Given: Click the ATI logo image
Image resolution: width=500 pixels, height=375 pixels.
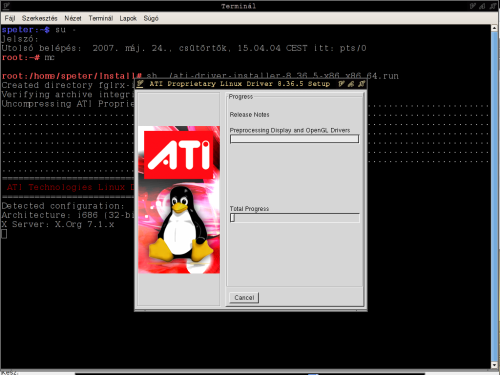Looking at the screenshot, I should [179, 155].
